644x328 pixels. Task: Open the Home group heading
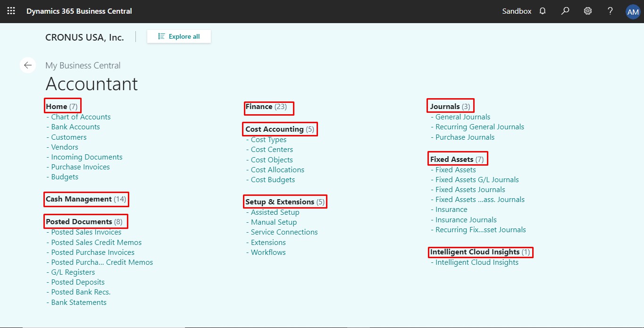point(62,106)
